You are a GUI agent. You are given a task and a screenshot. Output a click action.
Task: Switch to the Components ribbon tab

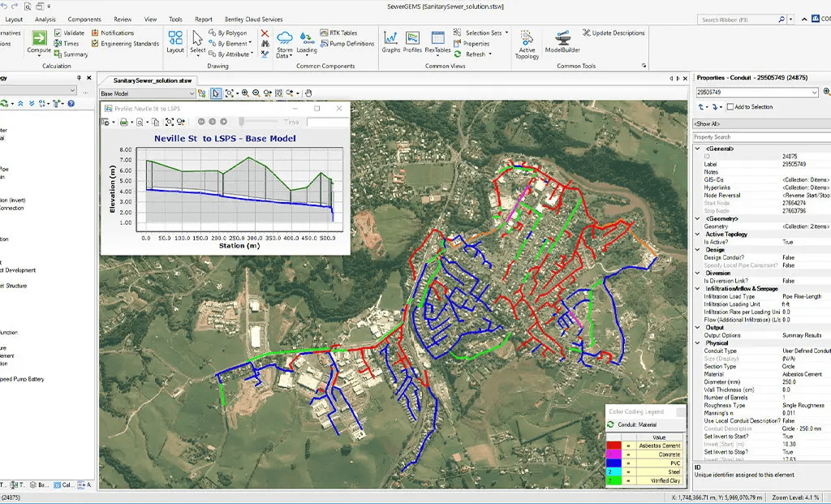click(x=84, y=19)
